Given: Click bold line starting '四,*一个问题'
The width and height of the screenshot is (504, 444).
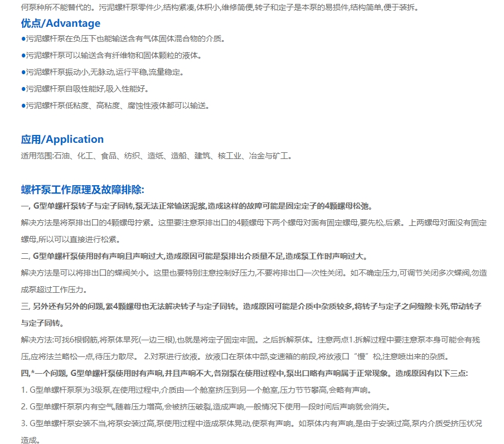Looking at the screenshot, I should [x=245, y=373].
